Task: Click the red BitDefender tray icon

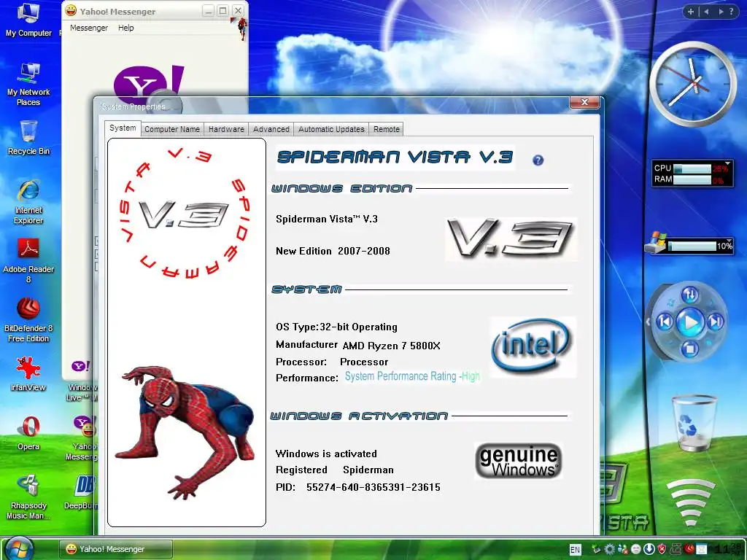Action: click(689, 549)
